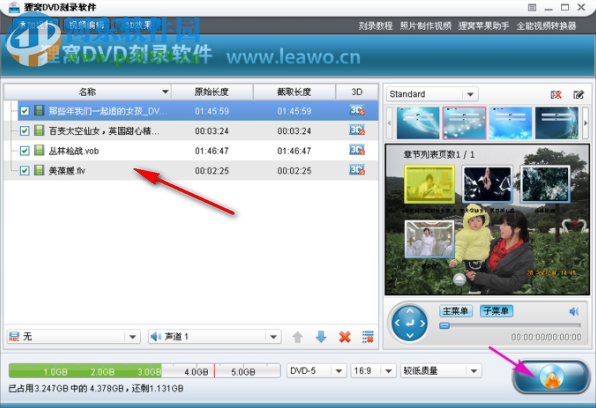Click original length 00:03:24 cell
The height and width of the screenshot is (408, 596).
(x=212, y=131)
